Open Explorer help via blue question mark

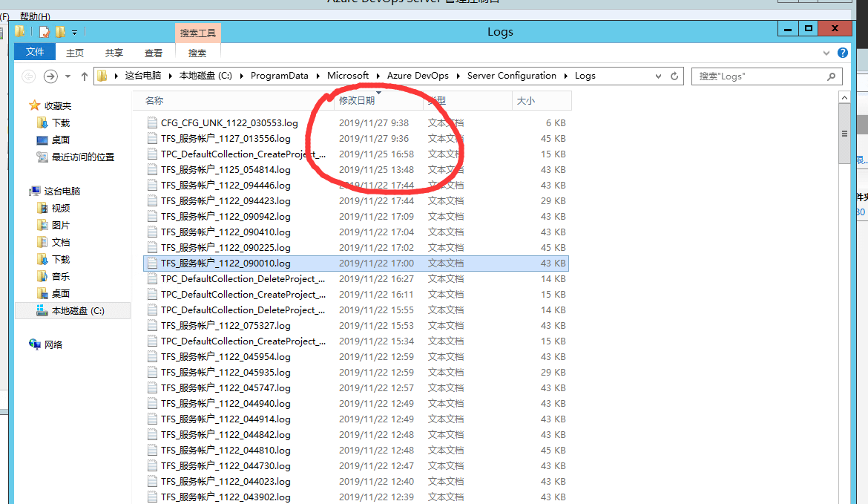click(843, 53)
